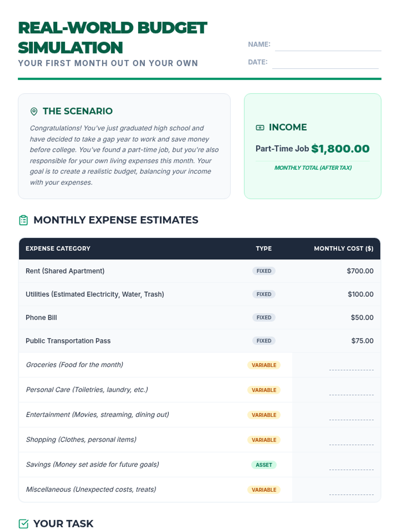Click the Shopping monthly cost blank
Screen dimensions: 399x532
[x=351, y=441]
